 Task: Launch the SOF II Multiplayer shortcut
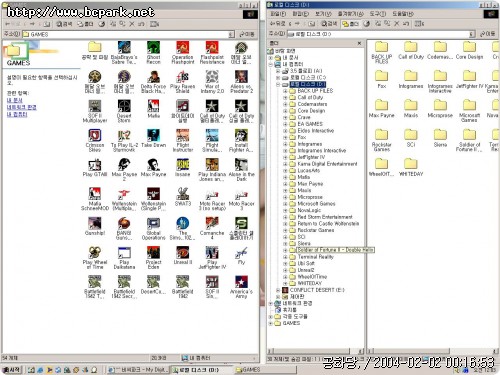pyautogui.click(x=95, y=111)
